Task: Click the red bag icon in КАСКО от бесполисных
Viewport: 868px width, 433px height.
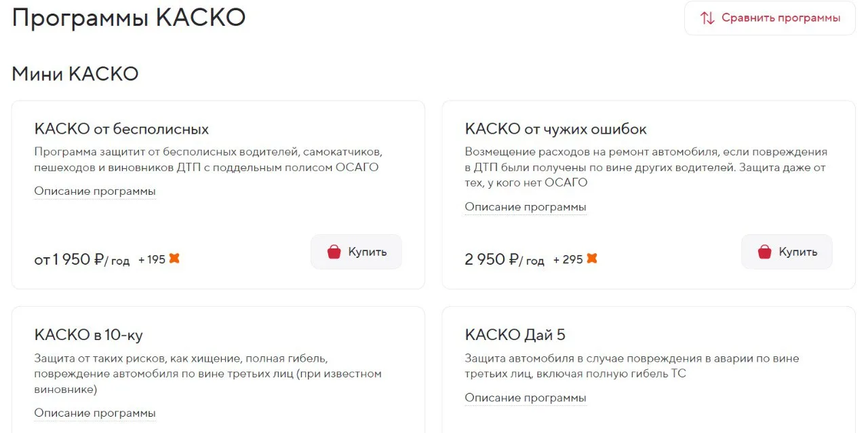Action: tap(334, 252)
